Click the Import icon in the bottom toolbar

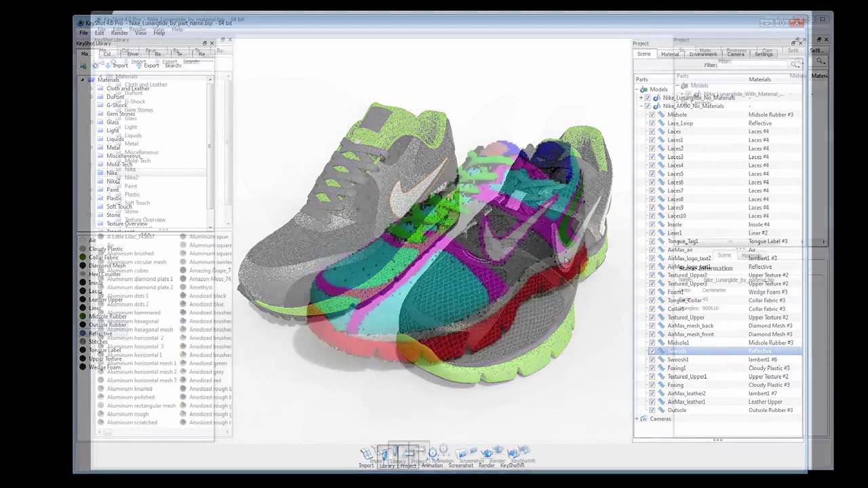tap(366, 455)
